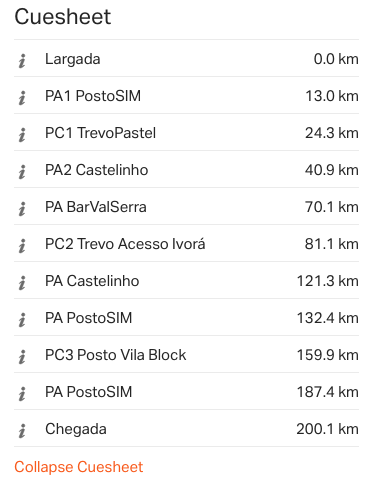
Task: Click the info icon next to PC1 TrevoPastel
Action: (22, 135)
